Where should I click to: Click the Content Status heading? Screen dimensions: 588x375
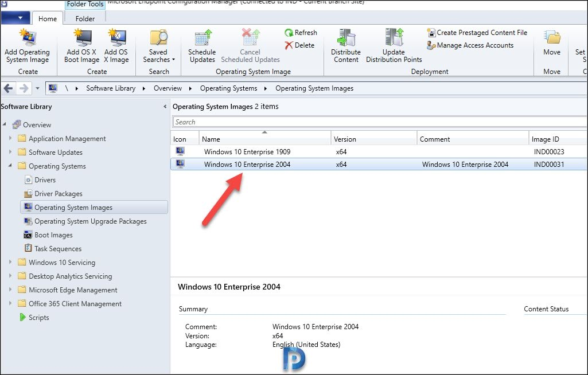coord(546,309)
